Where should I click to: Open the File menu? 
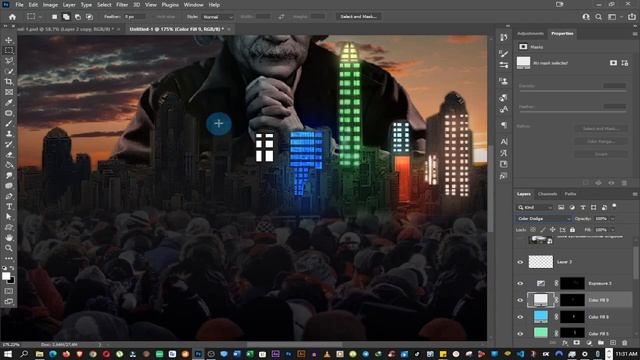pyautogui.click(x=19, y=5)
